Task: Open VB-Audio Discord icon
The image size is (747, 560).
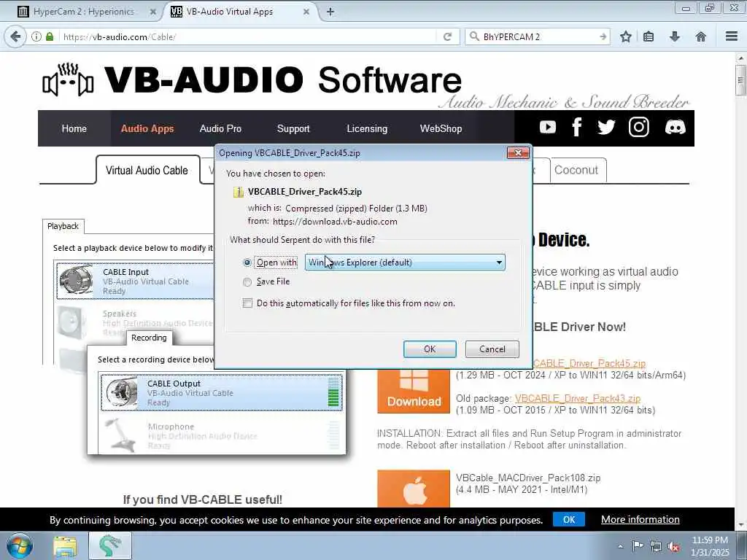Action: [x=675, y=127]
